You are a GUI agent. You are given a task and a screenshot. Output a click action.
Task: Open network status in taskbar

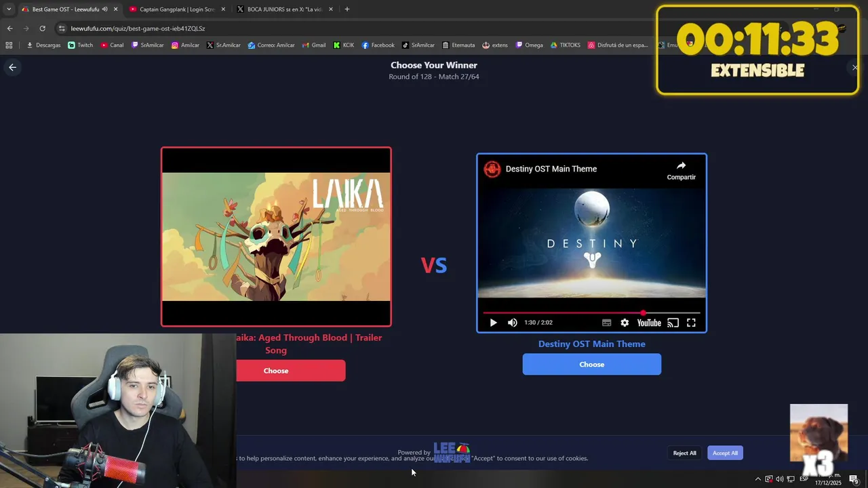[x=791, y=479]
